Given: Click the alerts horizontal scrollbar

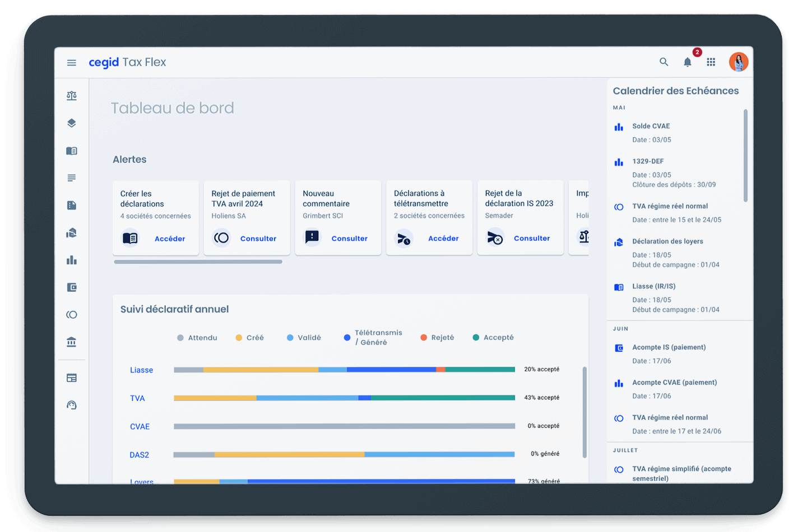Looking at the screenshot, I should pos(198,262).
